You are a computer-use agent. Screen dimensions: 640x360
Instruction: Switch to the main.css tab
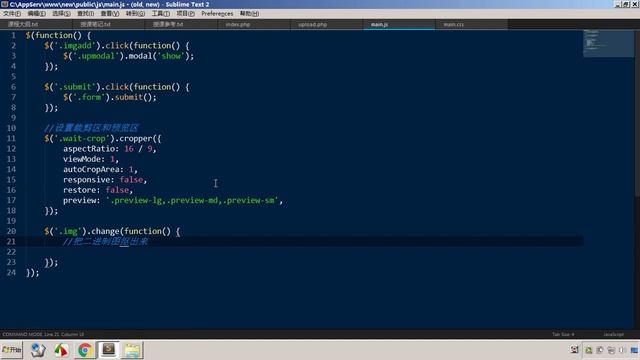coord(472,24)
